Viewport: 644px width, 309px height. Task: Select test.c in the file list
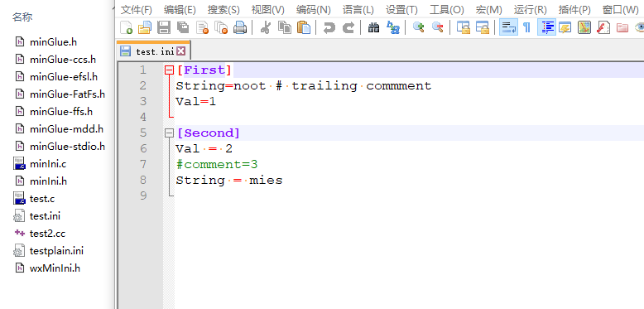click(x=42, y=199)
